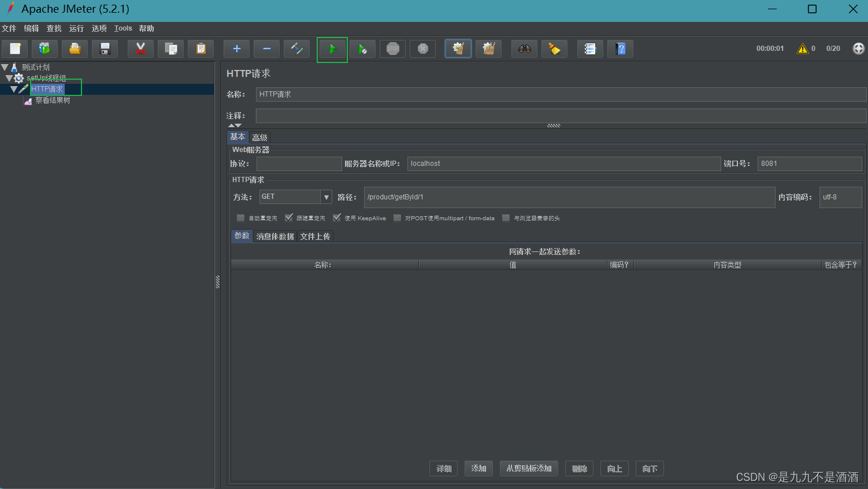
Task: Click the Clear results broom icon
Action: tap(458, 49)
